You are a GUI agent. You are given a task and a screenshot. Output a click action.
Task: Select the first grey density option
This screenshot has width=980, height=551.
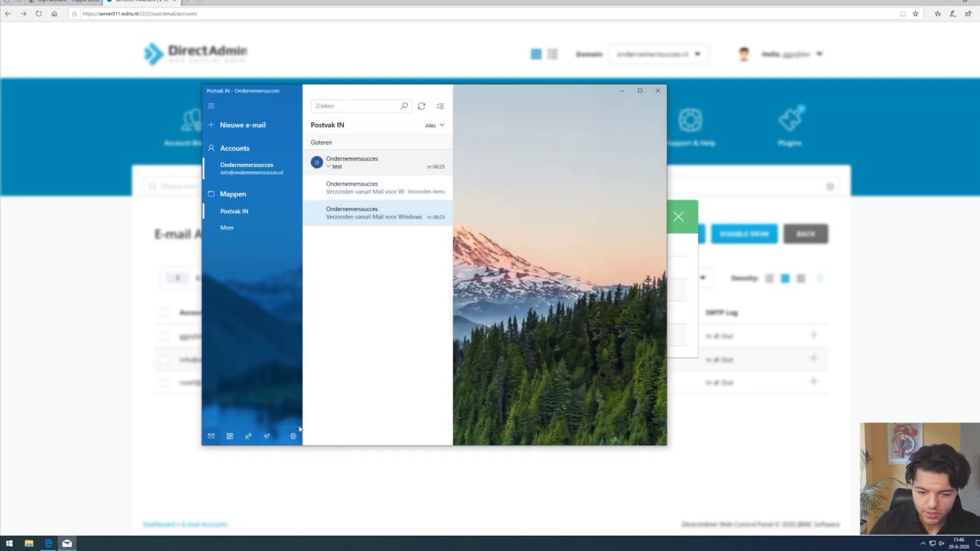click(769, 279)
